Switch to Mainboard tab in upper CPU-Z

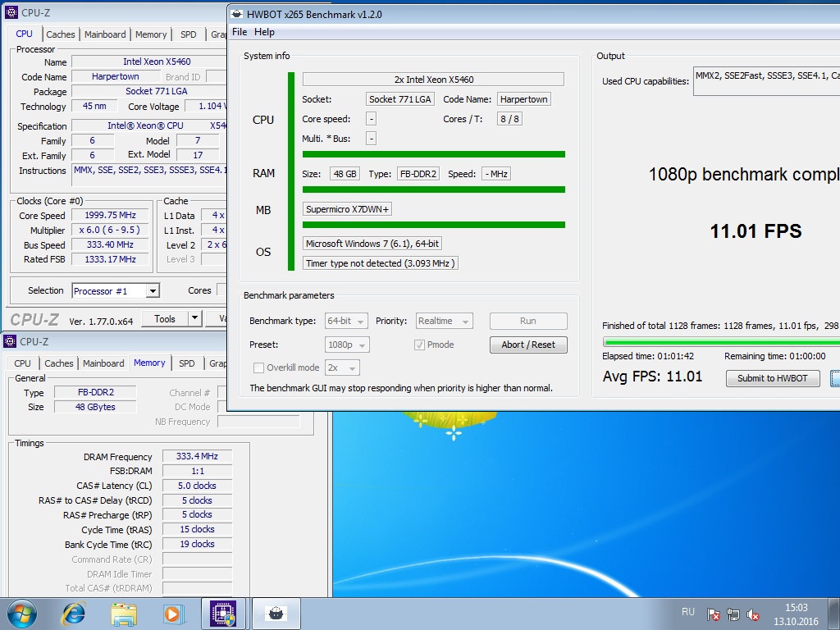point(105,34)
